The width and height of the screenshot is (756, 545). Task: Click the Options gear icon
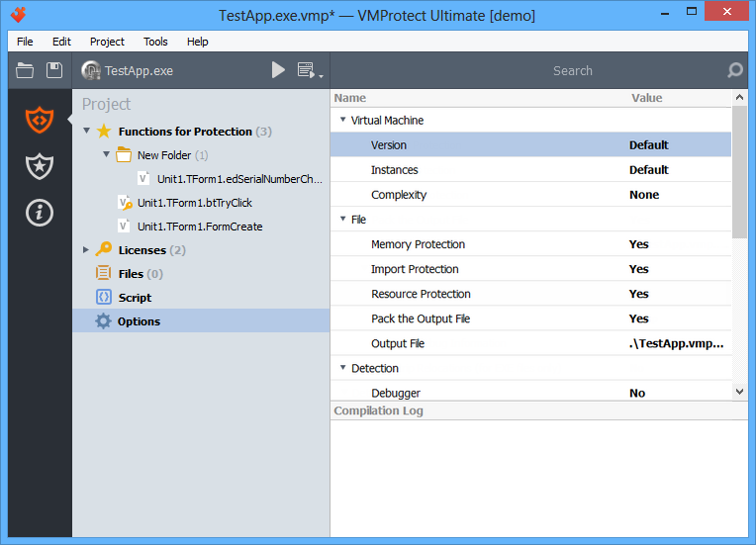click(103, 320)
